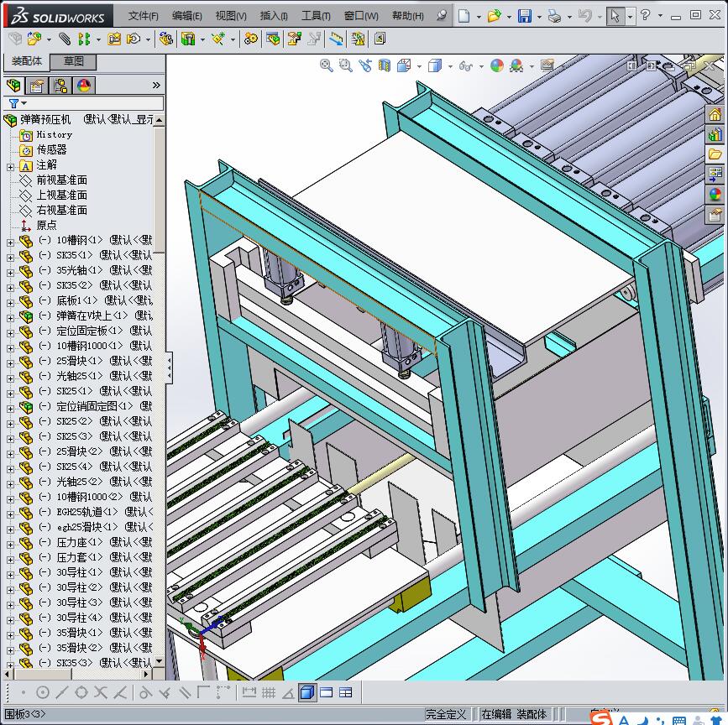Click the Save icon in top toolbar

pyautogui.click(x=525, y=16)
